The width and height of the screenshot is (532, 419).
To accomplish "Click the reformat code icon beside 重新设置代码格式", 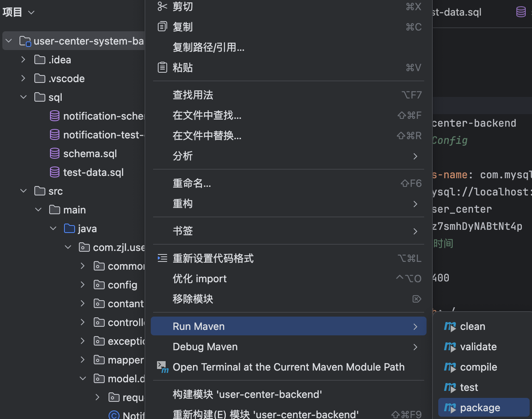I will [x=162, y=258].
